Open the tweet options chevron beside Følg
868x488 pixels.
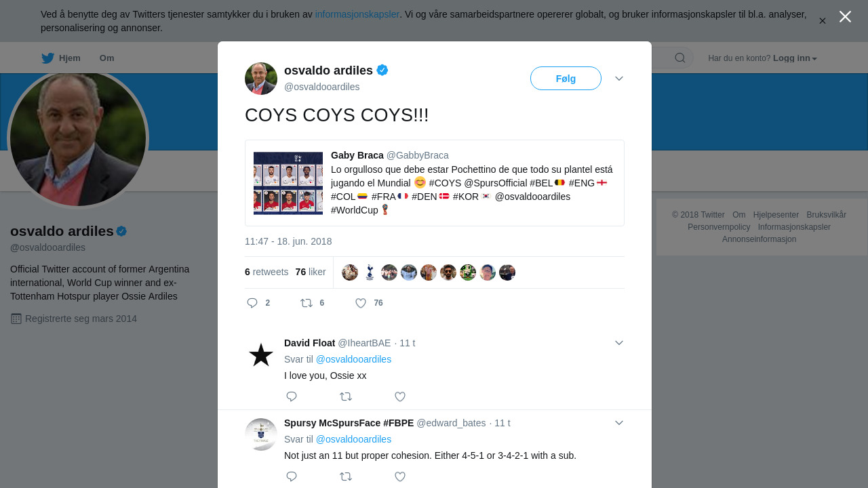619,79
